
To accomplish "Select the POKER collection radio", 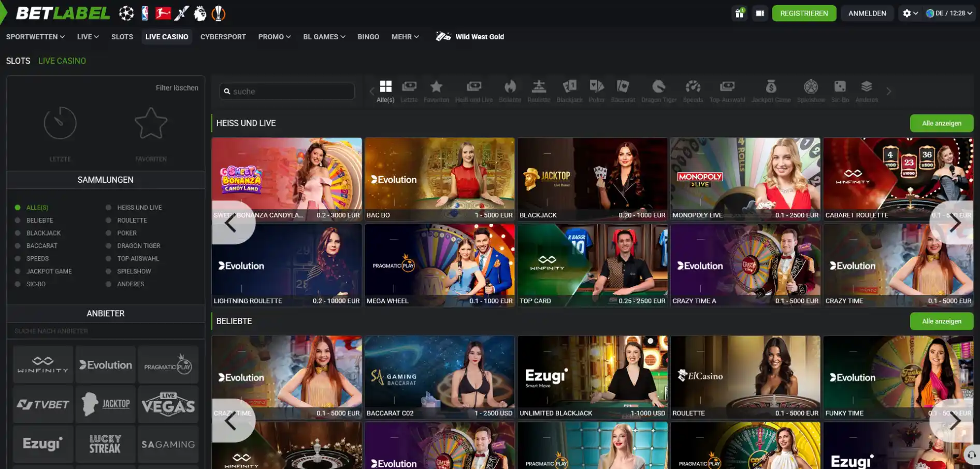I will pos(108,233).
